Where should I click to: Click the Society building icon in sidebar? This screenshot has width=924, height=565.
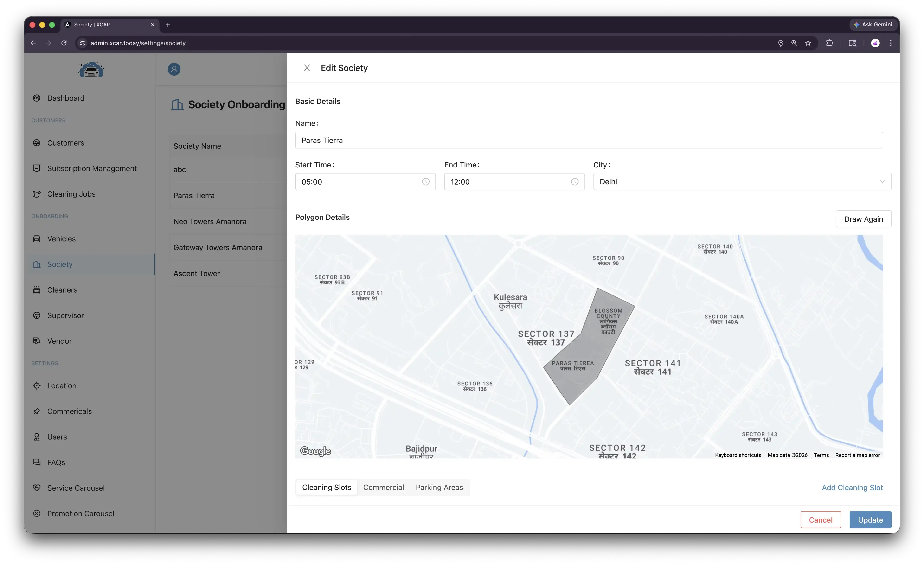pos(37,264)
